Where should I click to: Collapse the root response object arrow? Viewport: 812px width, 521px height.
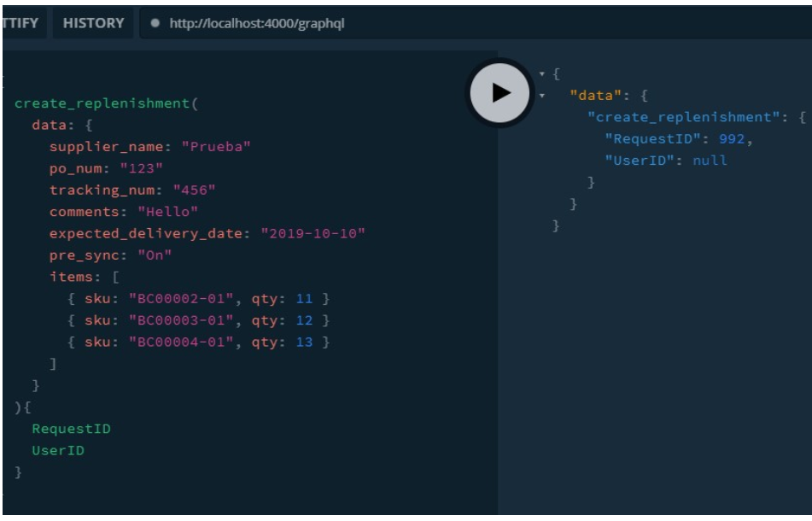[541, 74]
